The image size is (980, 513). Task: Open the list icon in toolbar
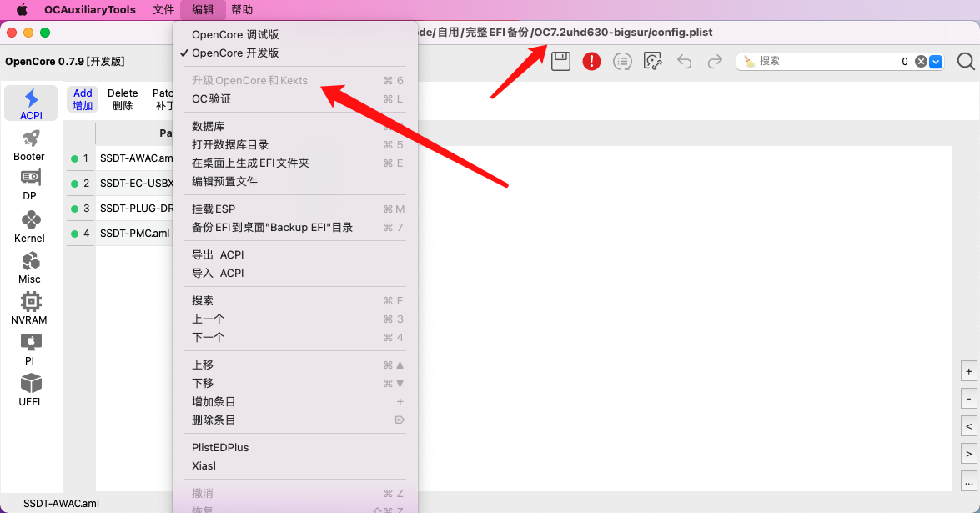622,61
